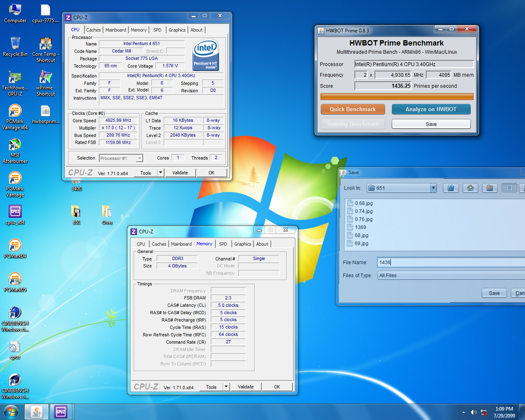Click the network icon in the system tray

pos(484,412)
